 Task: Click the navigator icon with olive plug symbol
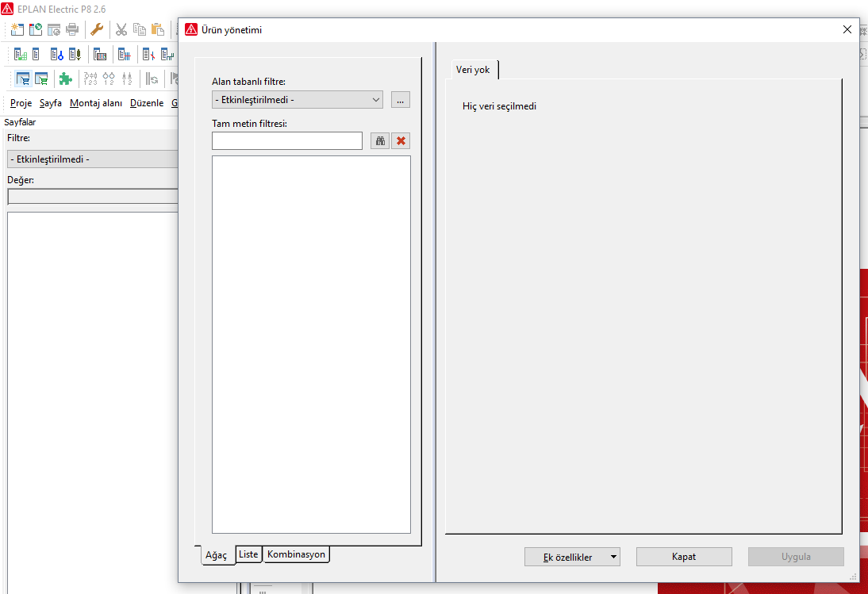coord(75,54)
